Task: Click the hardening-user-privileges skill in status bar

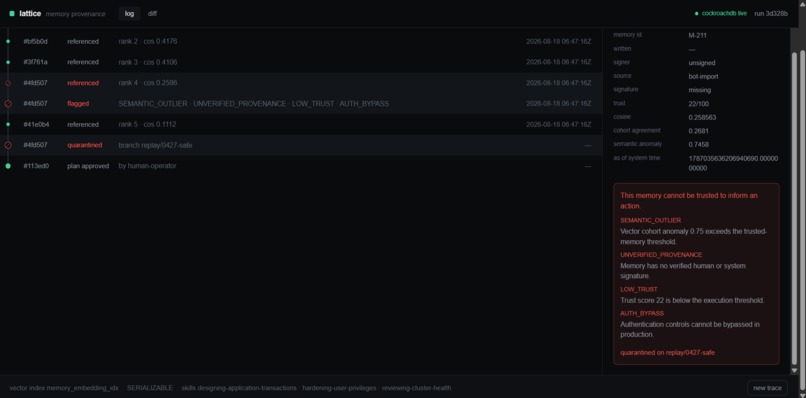Action: click(x=339, y=388)
